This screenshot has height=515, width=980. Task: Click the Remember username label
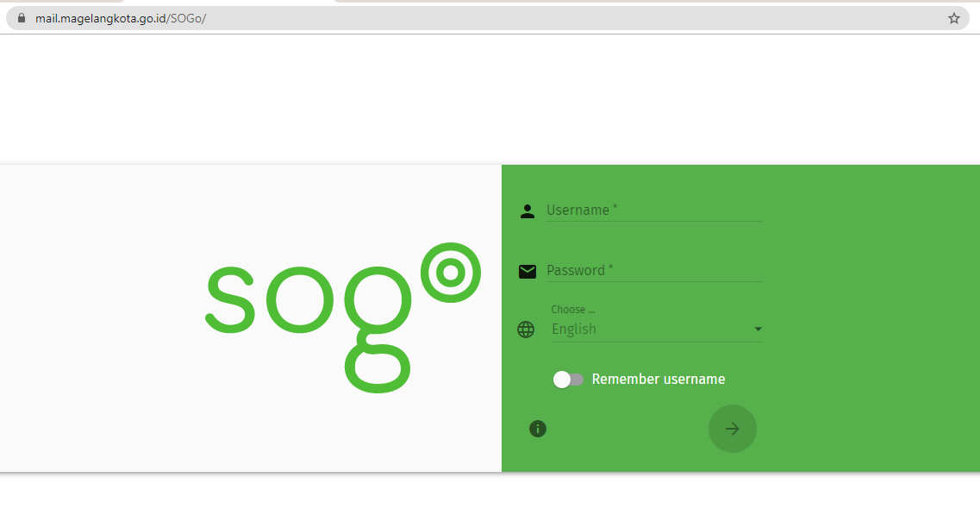(x=659, y=380)
